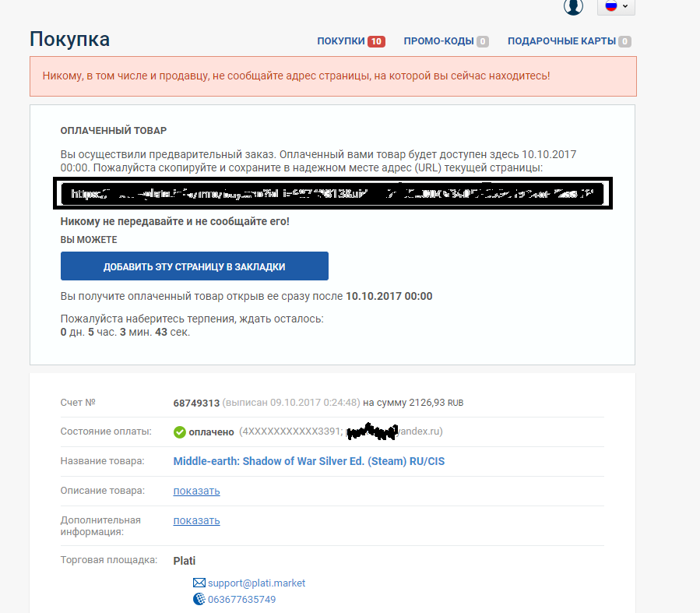Viewport: 700px width, 613px height.
Task: Click the Торговая площадка label
Action: (109, 560)
